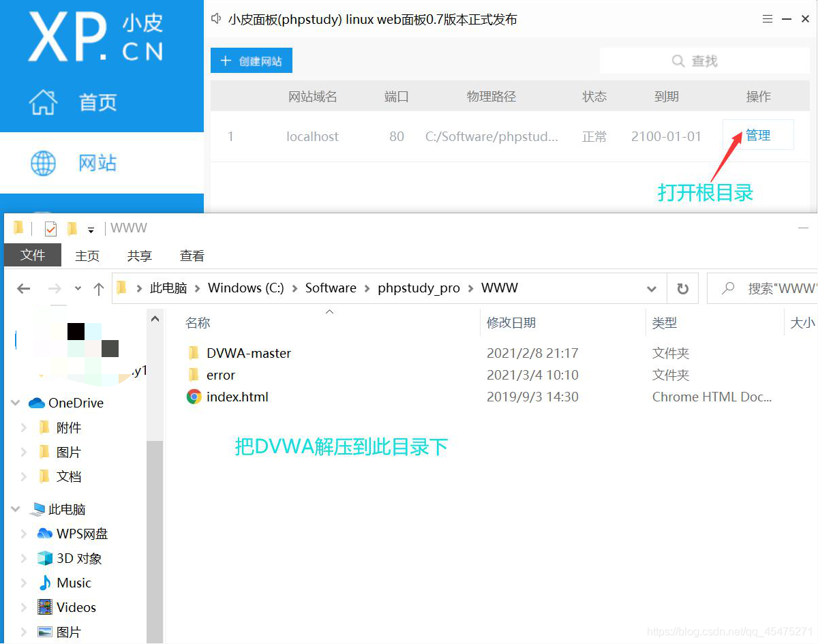Click the new folder icon in quick access toolbar
Viewport: 818px width, 644px height.
coord(71,228)
